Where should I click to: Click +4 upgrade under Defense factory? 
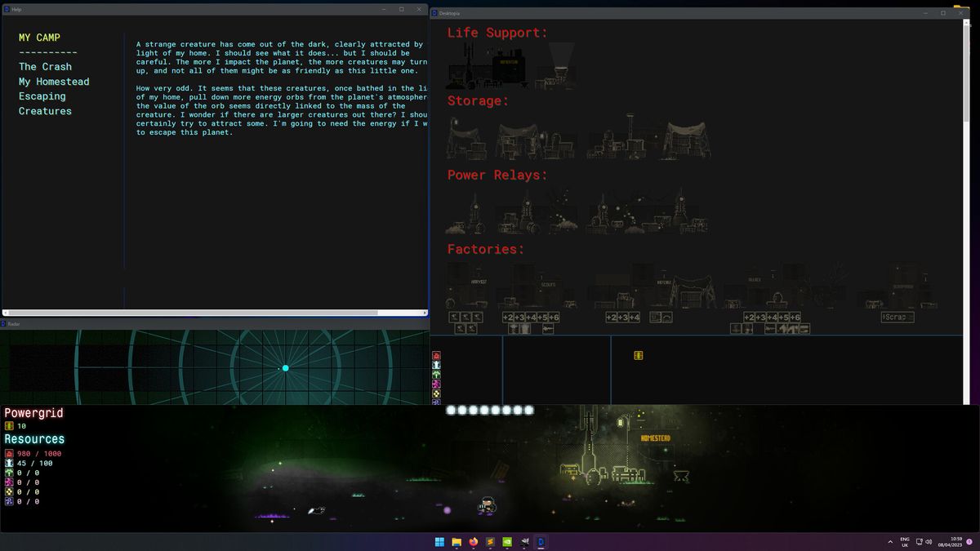pyautogui.click(x=635, y=318)
